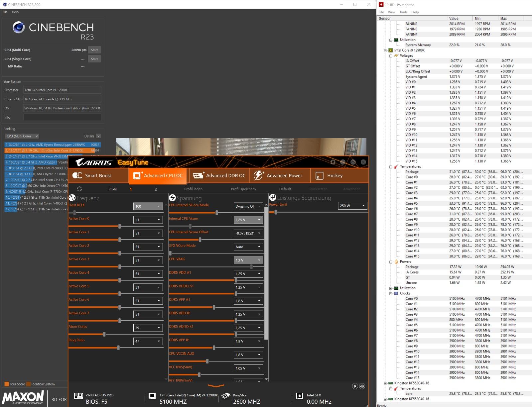Expand the Utilization node above Clocks in HWMonitor

pyautogui.click(x=391, y=288)
